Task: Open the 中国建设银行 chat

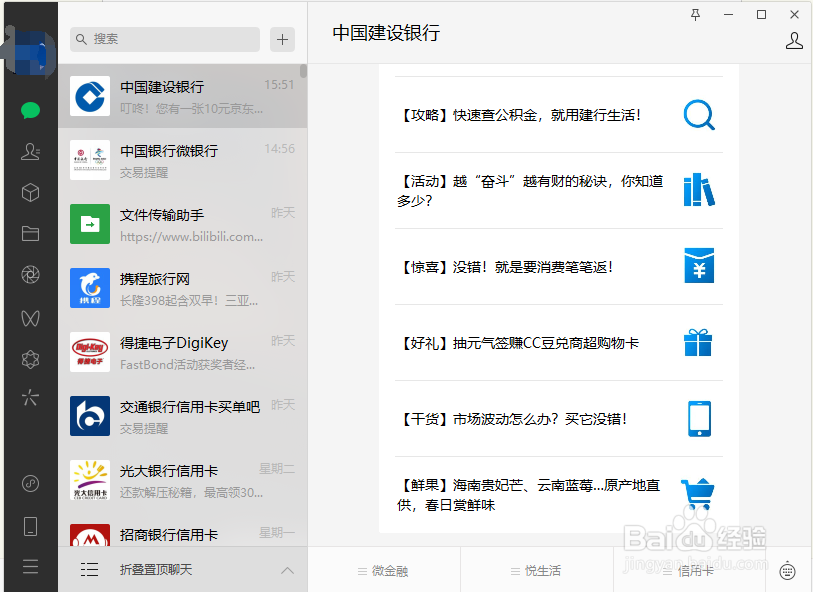Action: [x=182, y=96]
